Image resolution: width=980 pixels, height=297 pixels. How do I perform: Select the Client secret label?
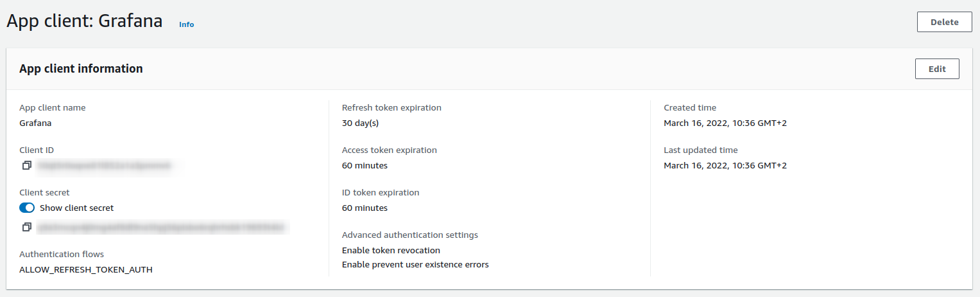pyautogui.click(x=44, y=192)
